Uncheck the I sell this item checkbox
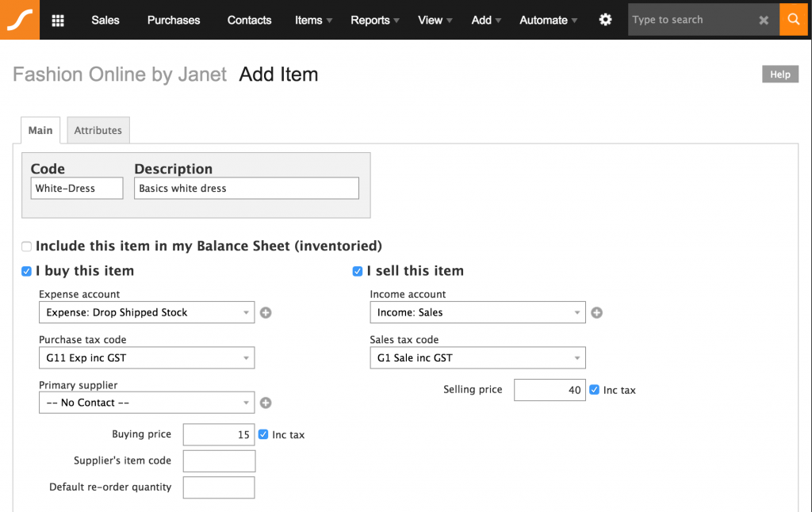 pos(358,271)
